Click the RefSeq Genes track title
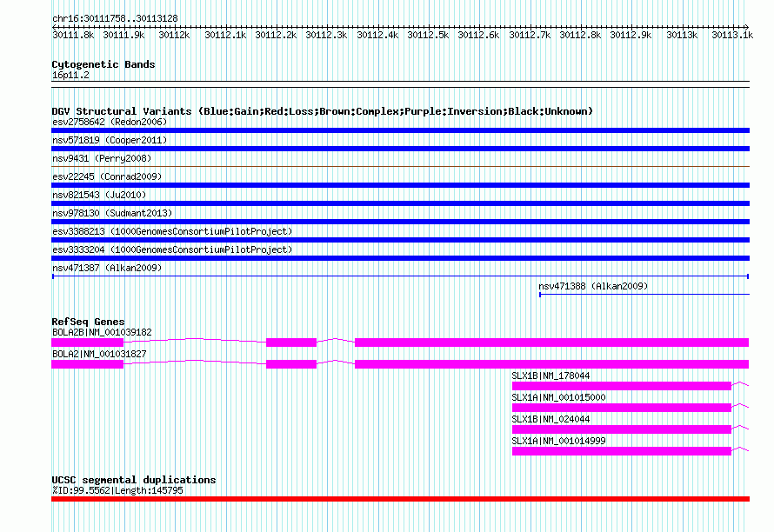This screenshot has width=774, height=532. click(x=88, y=322)
